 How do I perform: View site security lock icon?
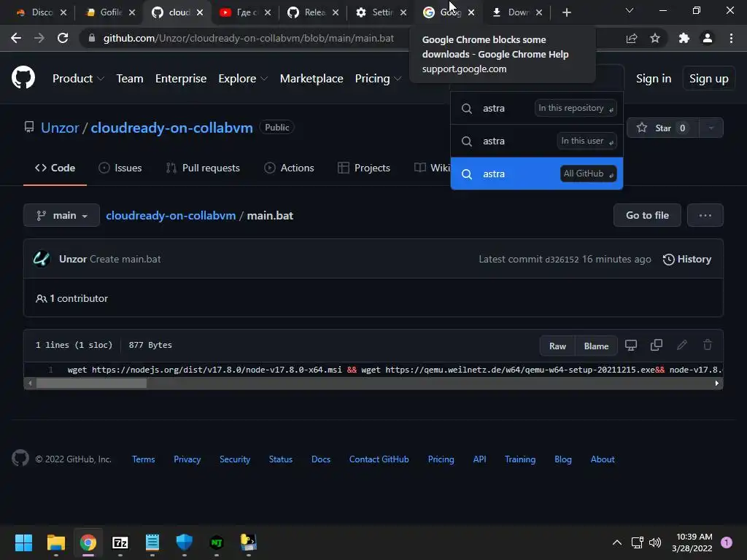(x=92, y=38)
